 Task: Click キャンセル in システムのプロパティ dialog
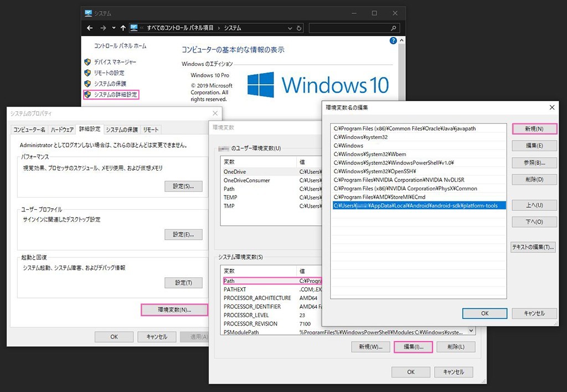[157, 337]
